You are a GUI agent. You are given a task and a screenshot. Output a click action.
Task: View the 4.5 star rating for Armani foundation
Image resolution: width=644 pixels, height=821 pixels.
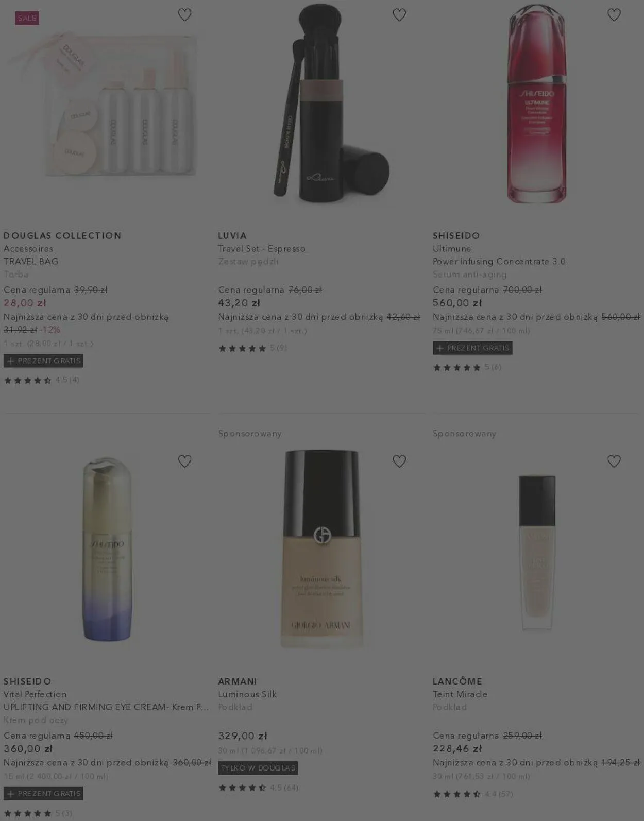click(x=258, y=788)
